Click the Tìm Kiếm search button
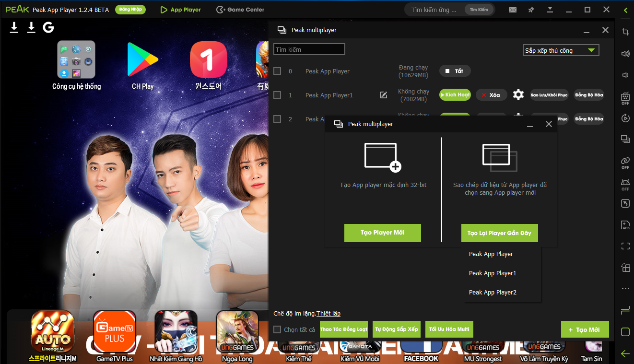 (479, 10)
